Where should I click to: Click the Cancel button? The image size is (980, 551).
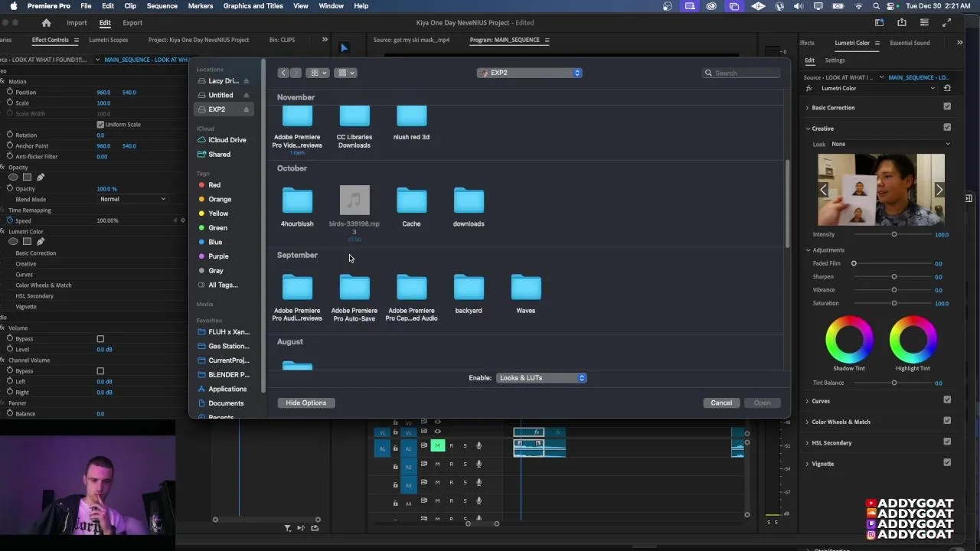click(x=721, y=403)
